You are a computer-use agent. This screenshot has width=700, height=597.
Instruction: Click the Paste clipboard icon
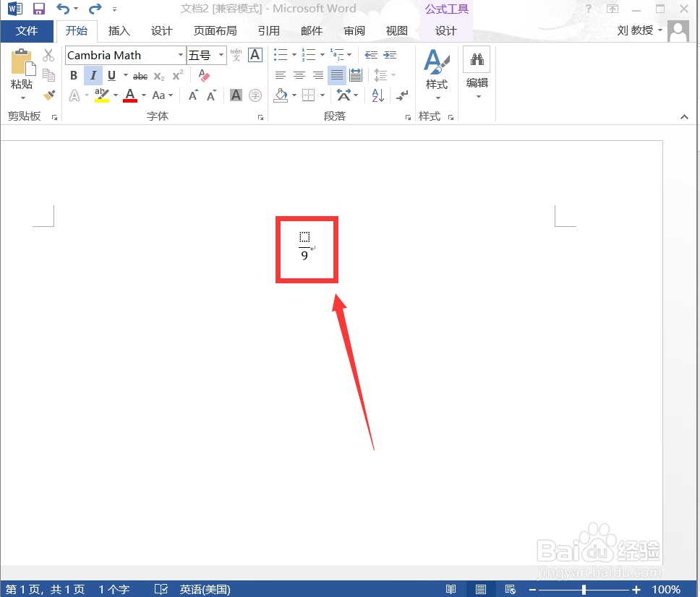click(x=23, y=62)
